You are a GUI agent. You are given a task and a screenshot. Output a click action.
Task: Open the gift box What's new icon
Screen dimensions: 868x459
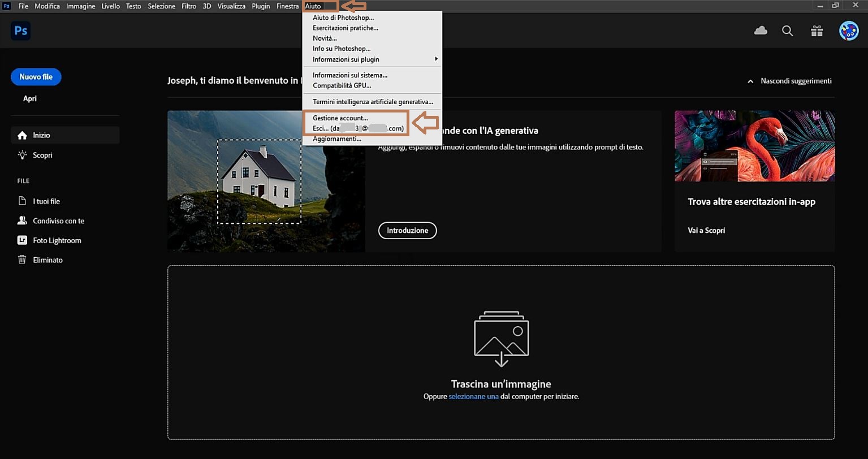(x=817, y=31)
